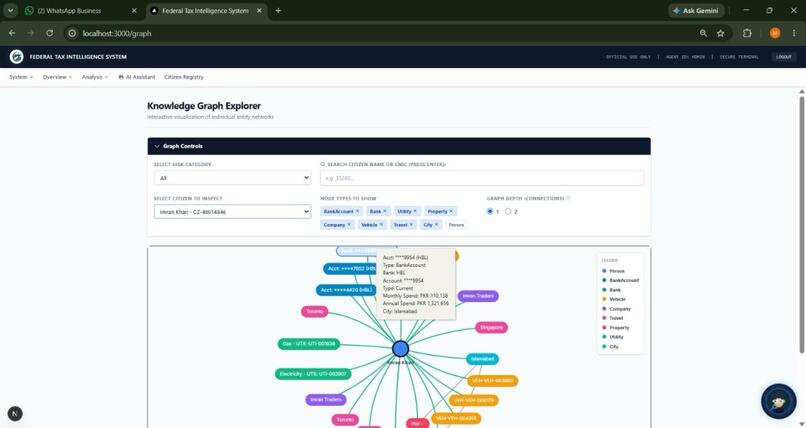Select the Singapore travel node
Image resolution: width=806 pixels, height=428 pixels.
491,327
